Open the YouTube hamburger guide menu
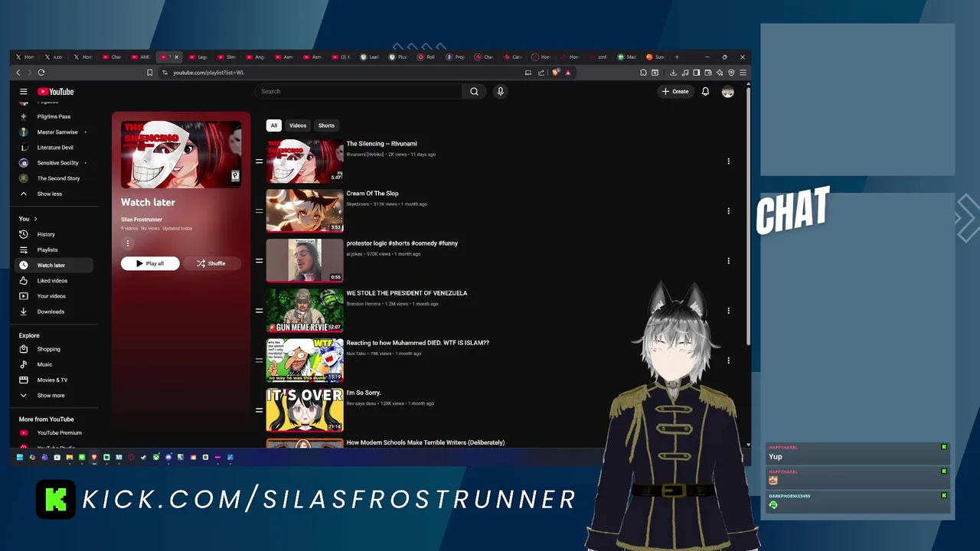Viewport: 980px width, 551px height. point(24,92)
